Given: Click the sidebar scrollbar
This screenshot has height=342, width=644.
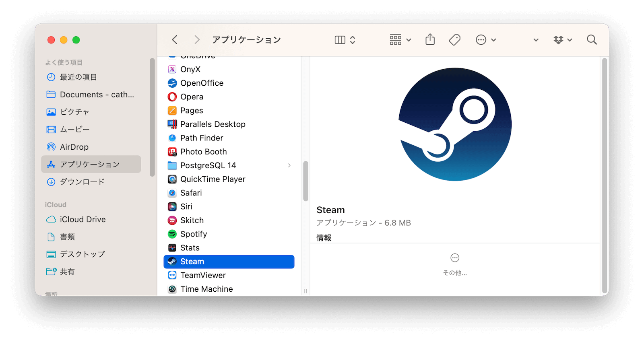Looking at the screenshot, I should click(152, 117).
